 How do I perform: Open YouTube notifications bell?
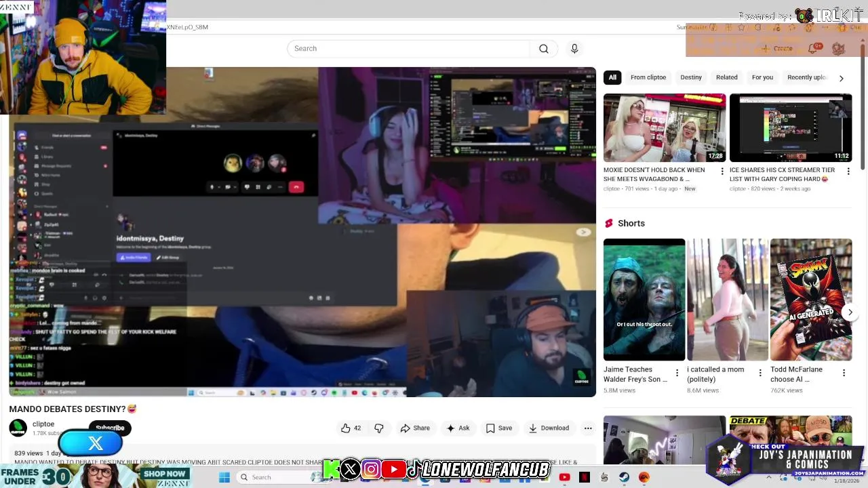click(814, 48)
